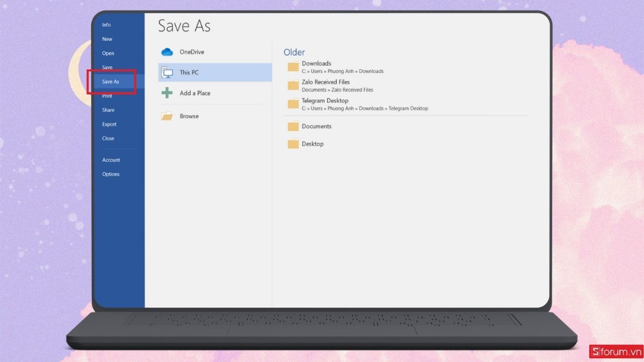The height and width of the screenshot is (362, 644).
Task: Click the OneDrive cloud icon
Action: [x=167, y=52]
